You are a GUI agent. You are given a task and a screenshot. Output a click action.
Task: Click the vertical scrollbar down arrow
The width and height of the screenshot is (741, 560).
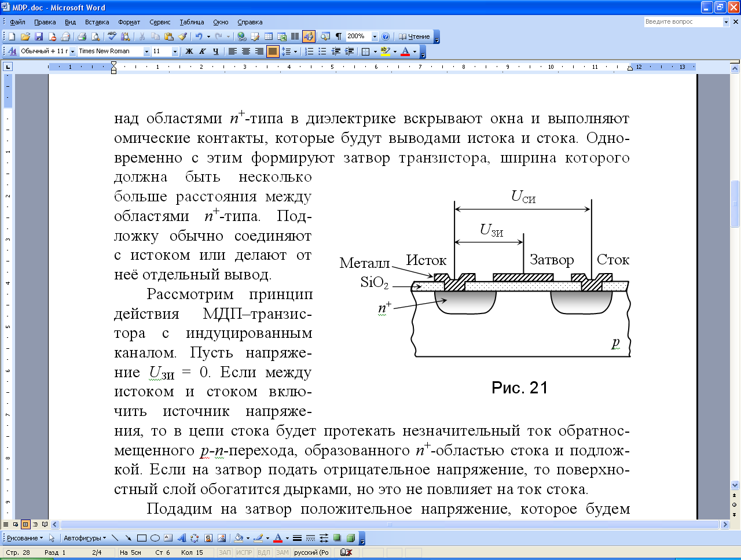(735, 485)
